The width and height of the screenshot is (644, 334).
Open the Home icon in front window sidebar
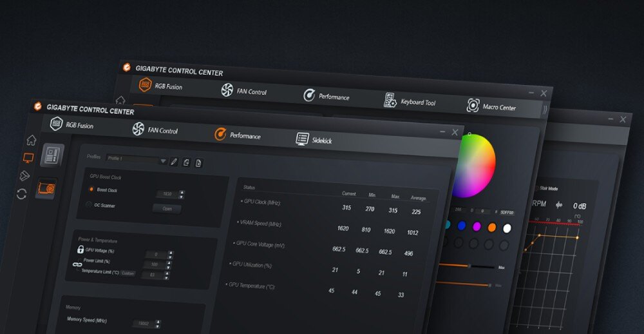point(31,140)
